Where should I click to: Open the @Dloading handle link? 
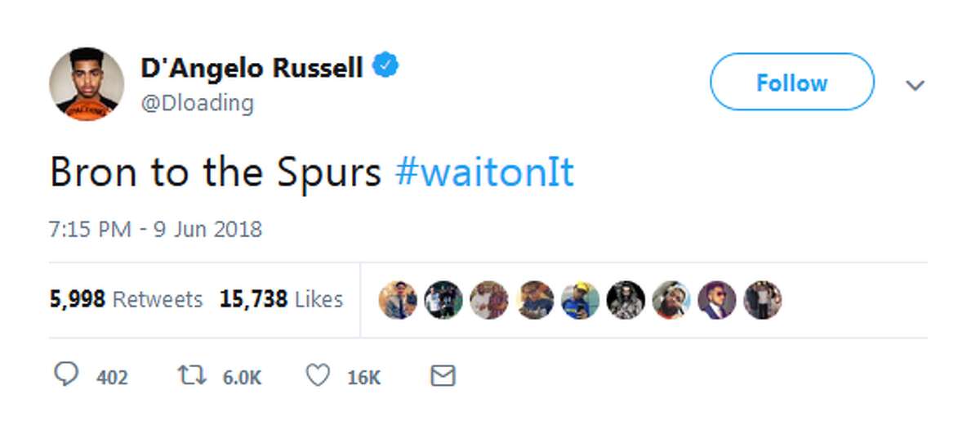point(197,103)
